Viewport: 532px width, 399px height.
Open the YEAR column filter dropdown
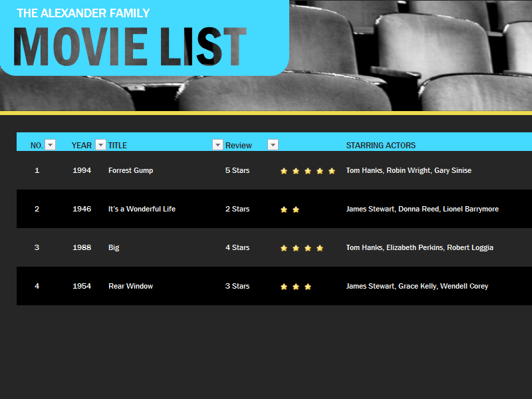[100, 145]
